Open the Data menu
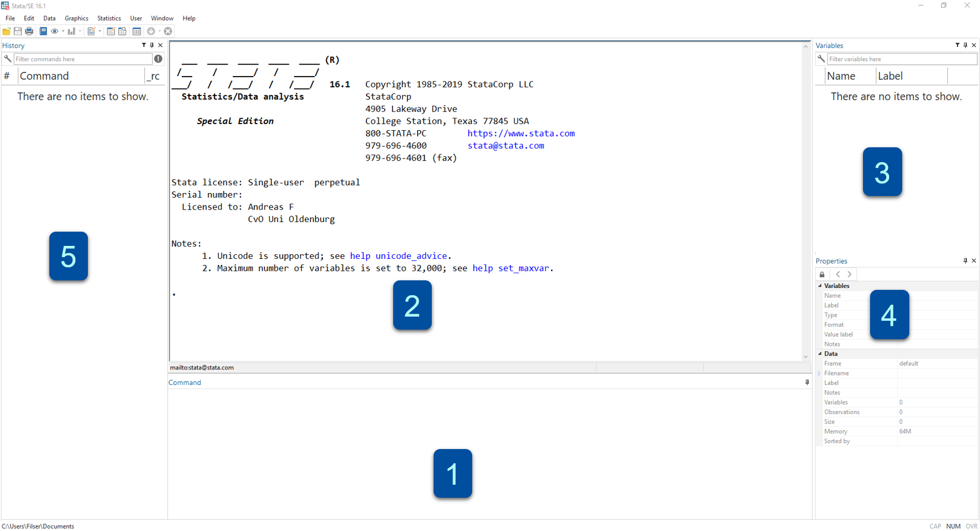Image resolution: width=980 pixels, height=531 pixels. (49, 18)
